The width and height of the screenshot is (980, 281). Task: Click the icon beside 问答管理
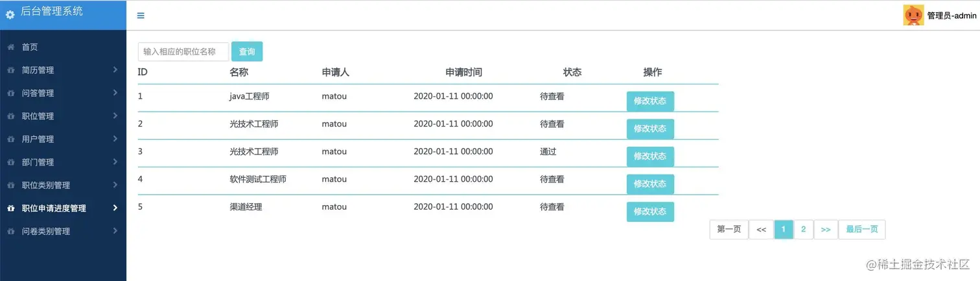[10, 93]
